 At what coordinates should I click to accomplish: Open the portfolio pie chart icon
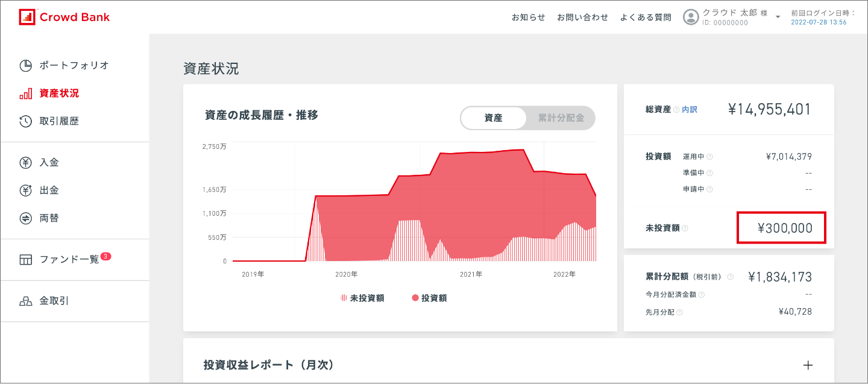pos(25,66)
